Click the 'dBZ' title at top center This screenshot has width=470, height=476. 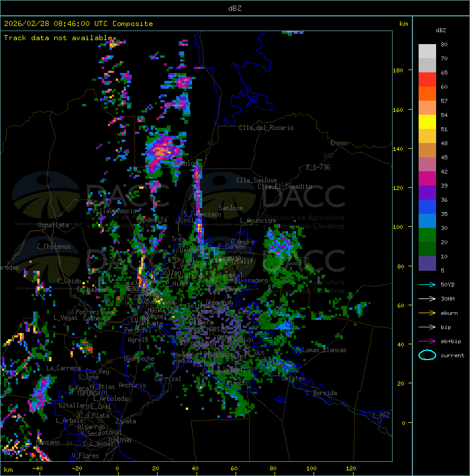coord(235,8)
